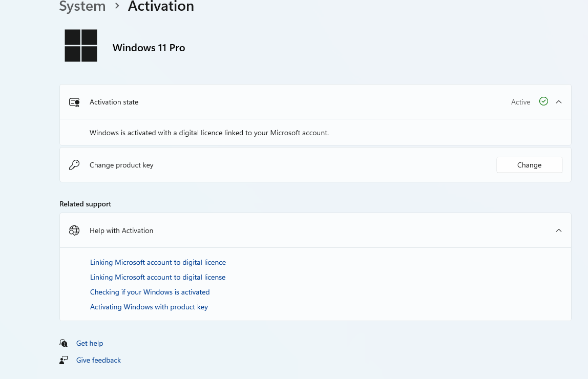This screenshot has height=379, width=588.
Task: Click the Windows 11 Pro edition text
Action: (x=149, y=48)
